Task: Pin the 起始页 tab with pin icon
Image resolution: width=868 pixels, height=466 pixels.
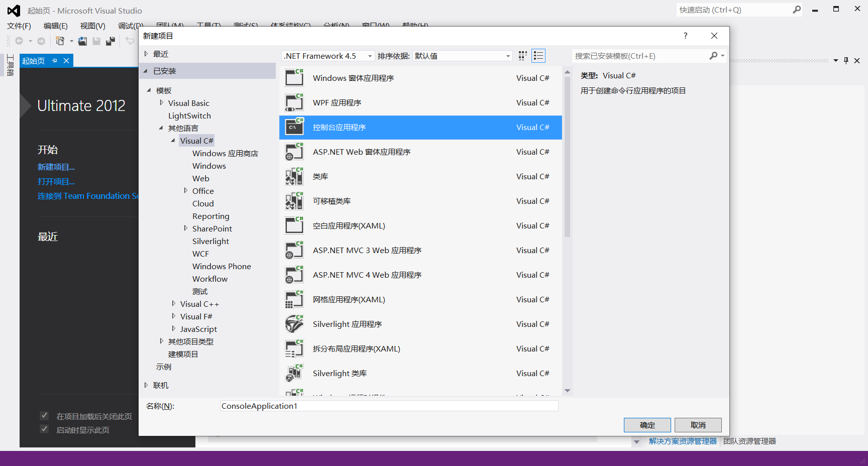Action: click(x=55, y=61)
